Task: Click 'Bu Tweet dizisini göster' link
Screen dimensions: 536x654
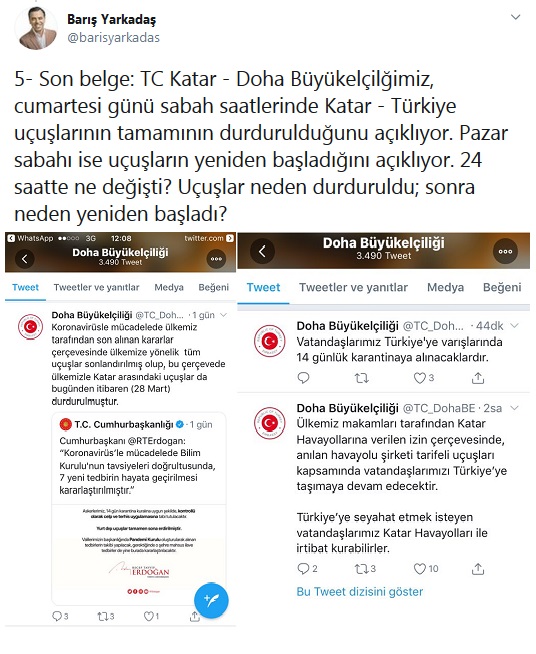Action: 360,592
